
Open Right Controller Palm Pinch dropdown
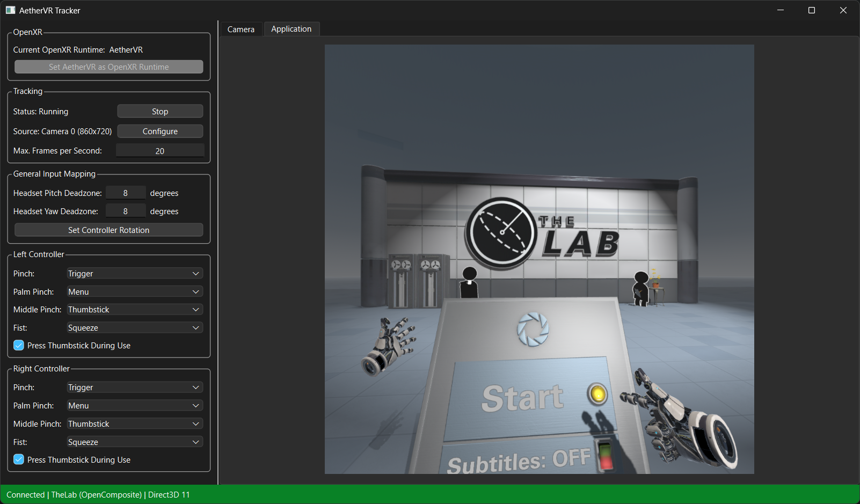coord(135,406)
